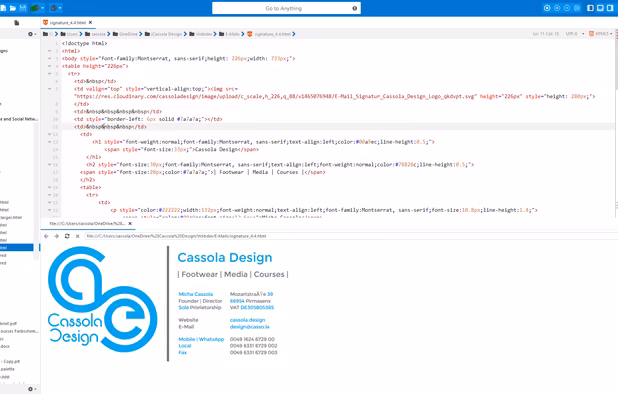The height and width of the screenshot is (394, 618).
Task: Click the cassola breadcrumb folder
Action: pos(95,34)
